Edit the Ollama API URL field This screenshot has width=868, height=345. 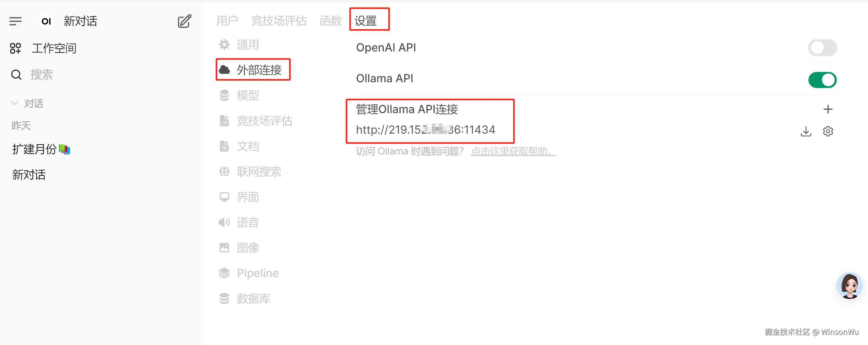click(x=425, y=130)
